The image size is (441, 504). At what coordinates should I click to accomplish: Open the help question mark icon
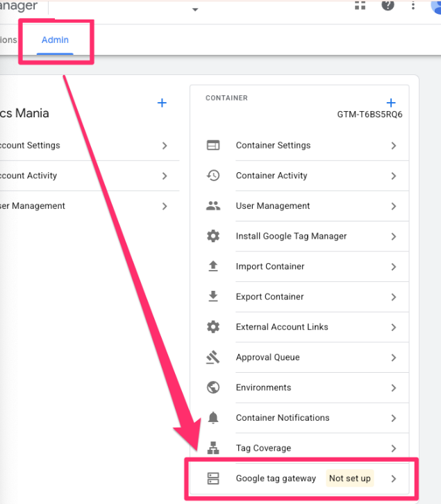[x=388, y=5]
